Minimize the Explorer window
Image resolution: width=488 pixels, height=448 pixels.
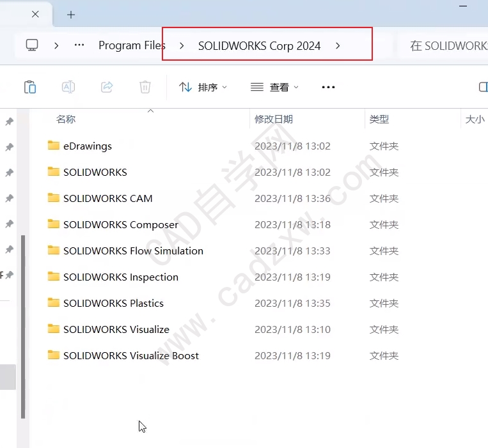463,6
